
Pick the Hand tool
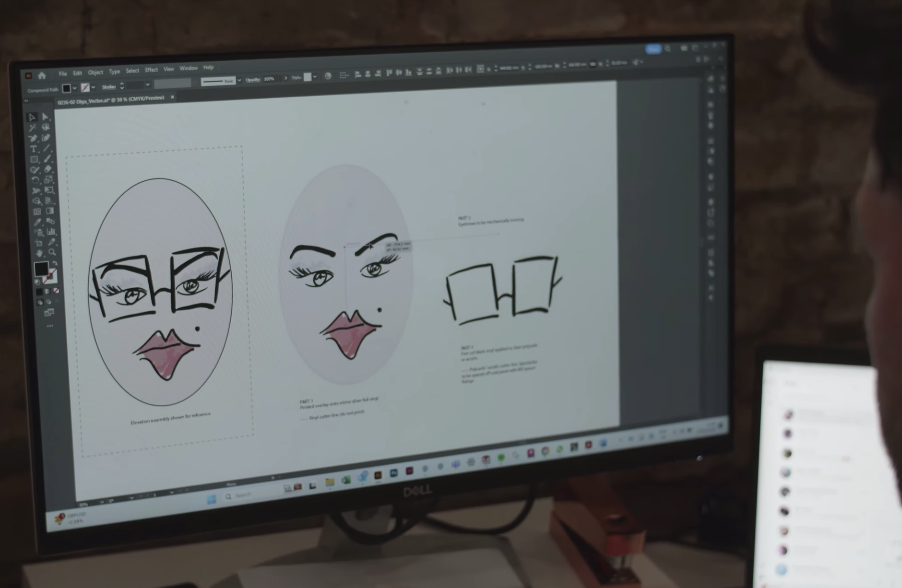[x=39, y=253]
